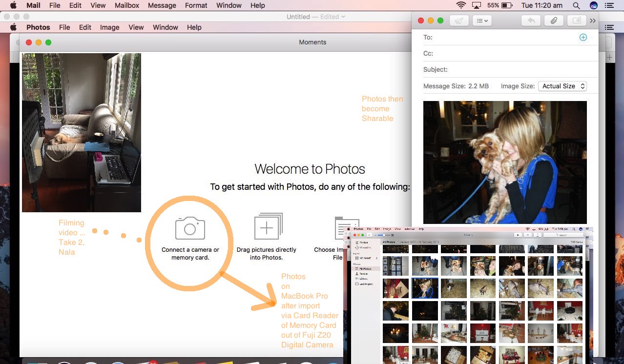Click the Send message paper plane icon
Image resolution: width=624 pixels, height=364 pixels.
point(458,20)
